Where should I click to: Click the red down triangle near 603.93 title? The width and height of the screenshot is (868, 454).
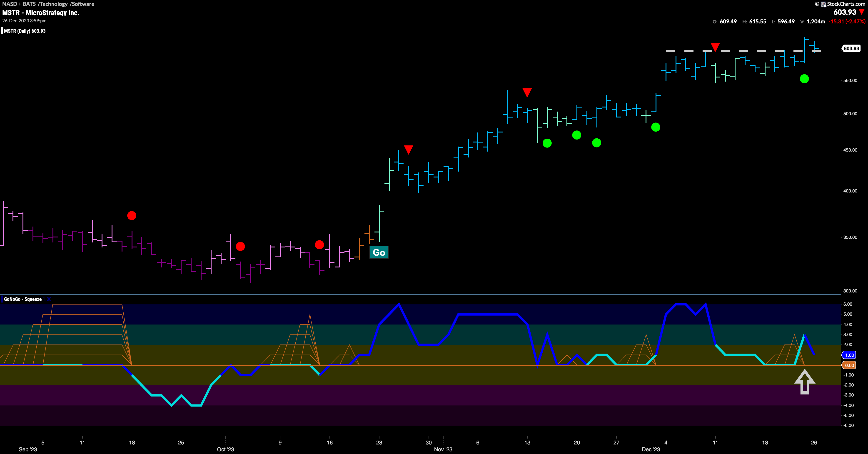[x=862, y=12]
